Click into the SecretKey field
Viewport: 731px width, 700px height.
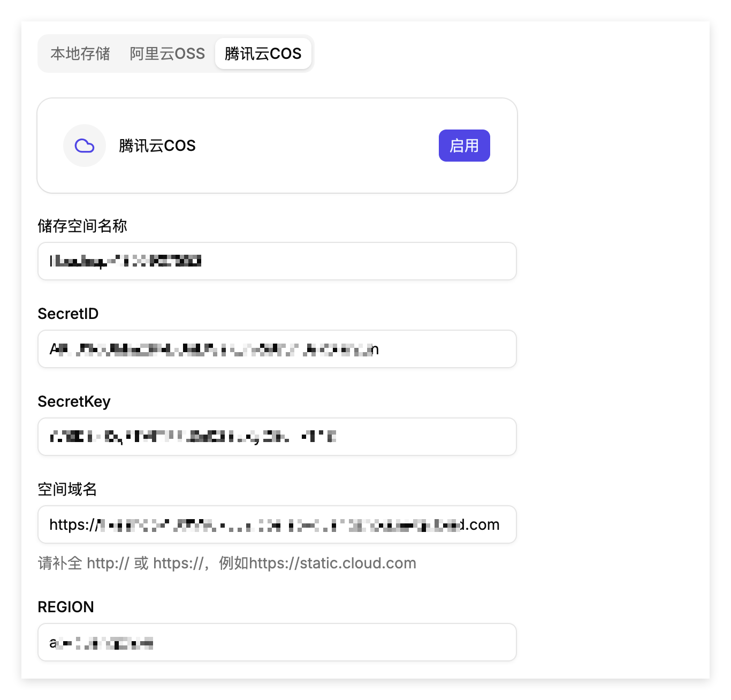pyautogui.click(x=277, y=437)
